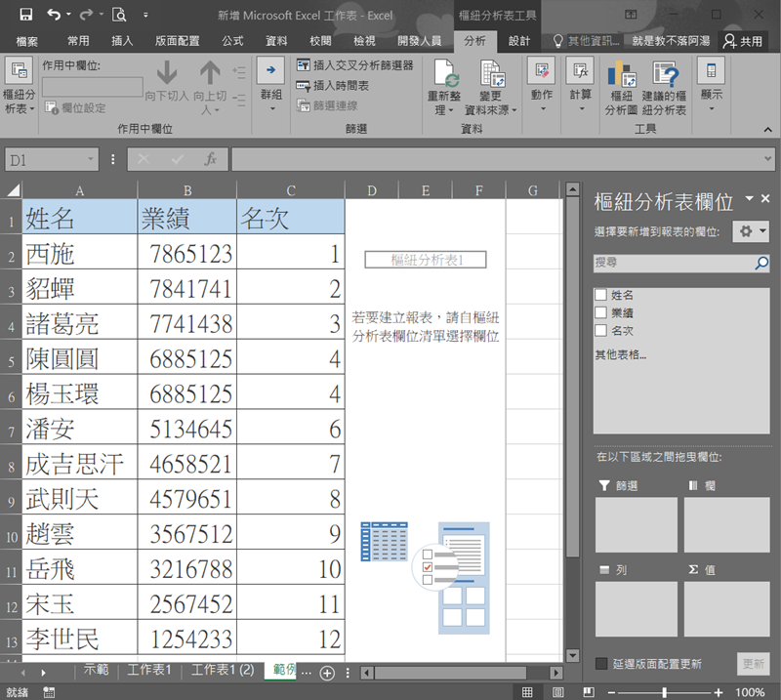The height and width of the screenshot is (700, 781).
Task: Open the Name Box dropdown
Action: click(x=91, y=159)
